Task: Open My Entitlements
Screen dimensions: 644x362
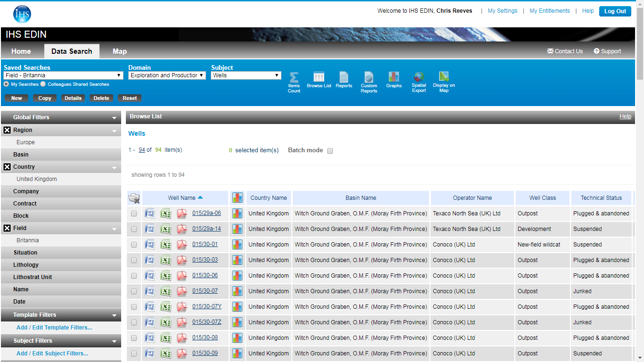Action: pos(550,11)
